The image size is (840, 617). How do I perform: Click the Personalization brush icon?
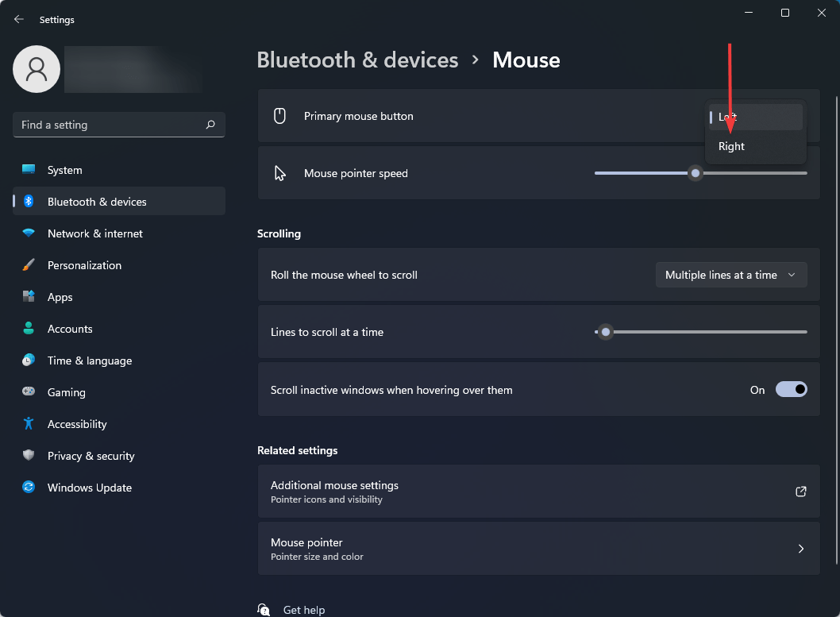tap(29, 264)
